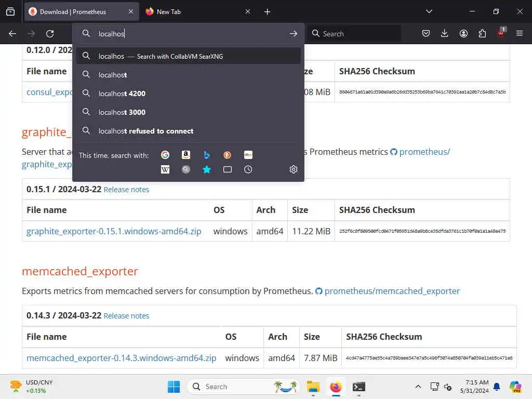Screen dimensions: 532x399
Task: Click the '7.87 MiB' size cell
Action: [x=320, y=358]
